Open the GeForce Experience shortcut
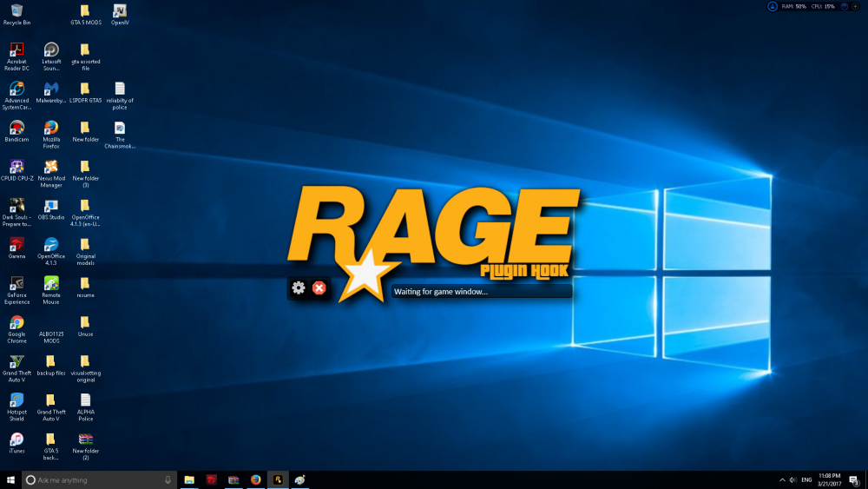 pos(16,284)
